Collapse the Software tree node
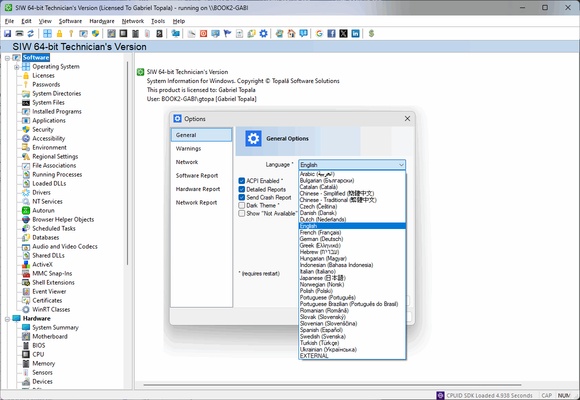This screenshot has height=400, width=580. (7, 58)
